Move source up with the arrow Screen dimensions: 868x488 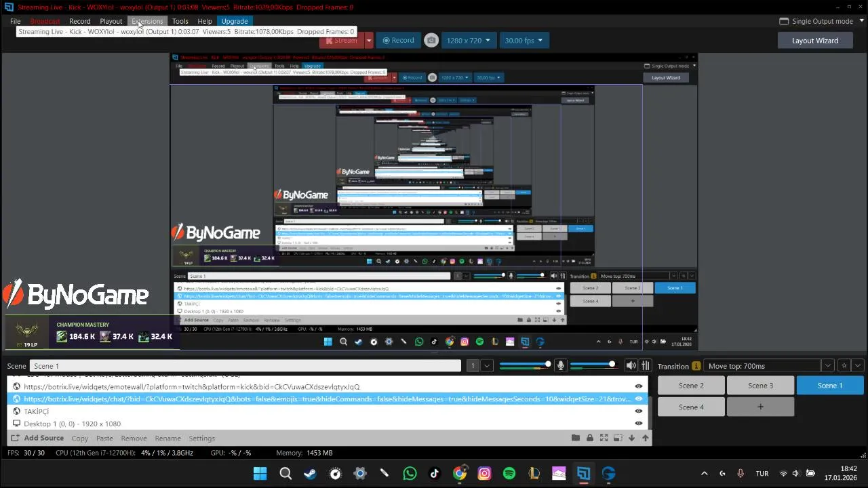pos(645,438)
